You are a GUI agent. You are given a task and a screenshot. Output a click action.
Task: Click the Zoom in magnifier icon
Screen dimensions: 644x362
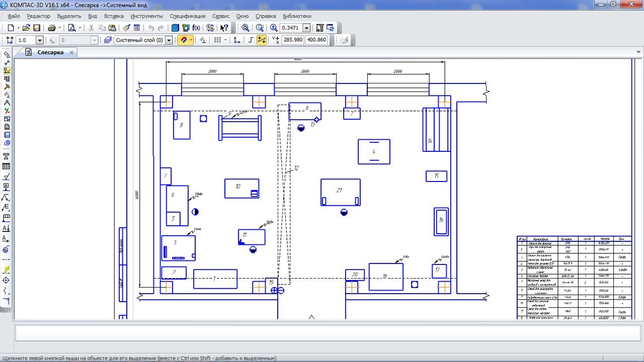click(x=274, y=28)
